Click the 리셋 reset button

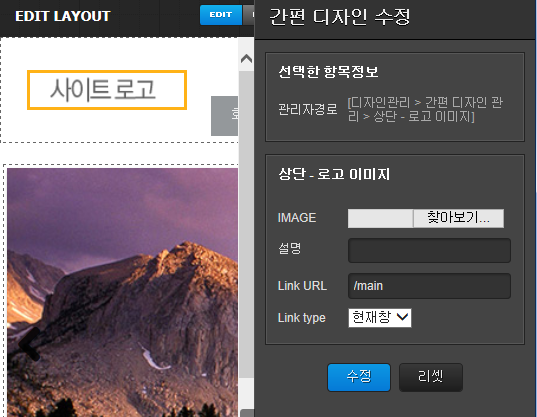[431, 377]
